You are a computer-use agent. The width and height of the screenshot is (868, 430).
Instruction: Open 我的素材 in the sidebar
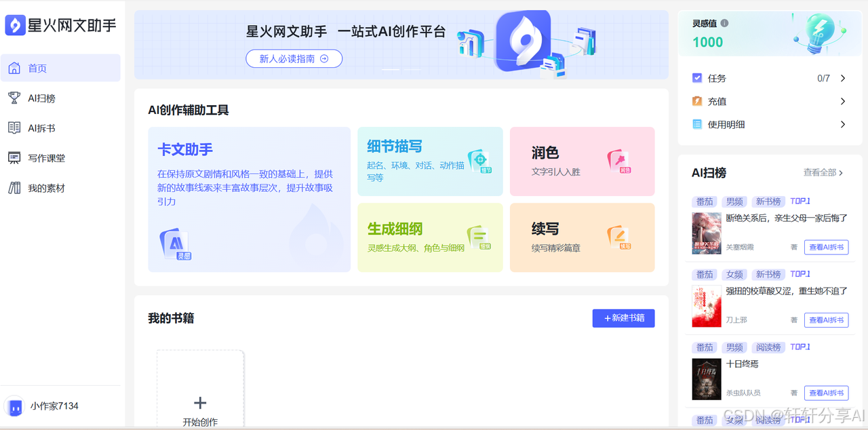coord(61,188)
